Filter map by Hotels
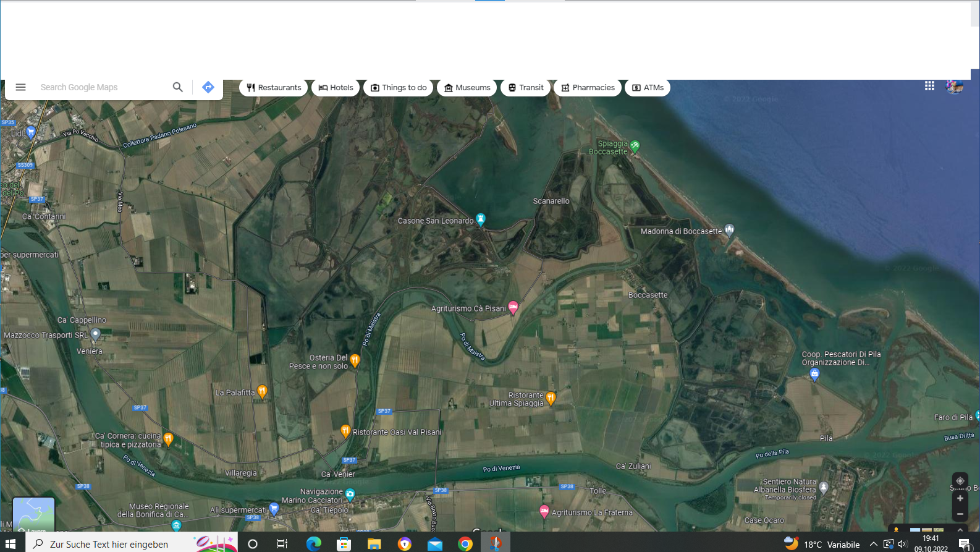The image size is (980, 552). (336, 88)
